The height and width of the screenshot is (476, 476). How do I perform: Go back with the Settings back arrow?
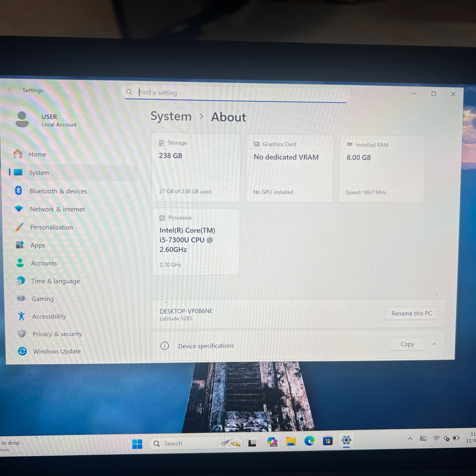(x=10, y=90)
